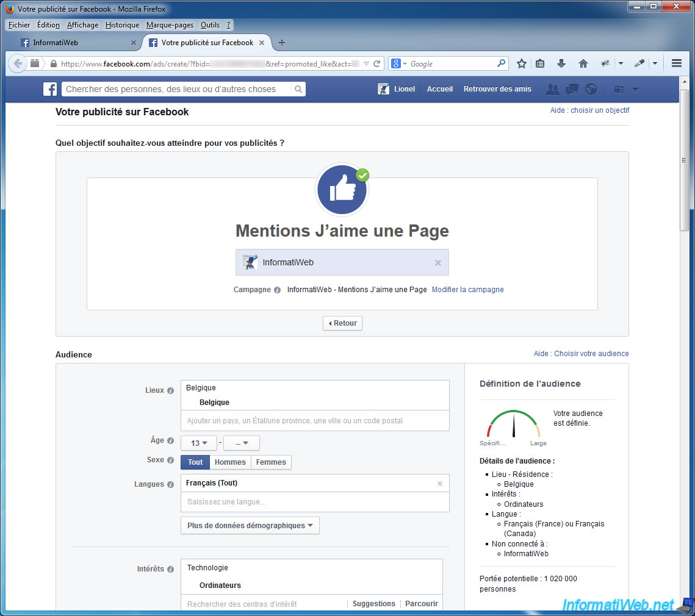The width and height of the screenshot is (695, 616).
Task: Show bookmarks list icon in Firefox toolbar
Action: (540, 64)
